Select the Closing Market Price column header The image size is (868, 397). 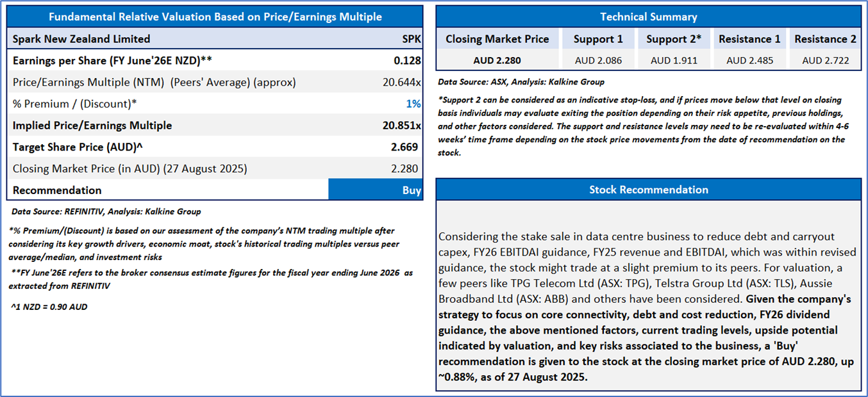click(497, 39)
